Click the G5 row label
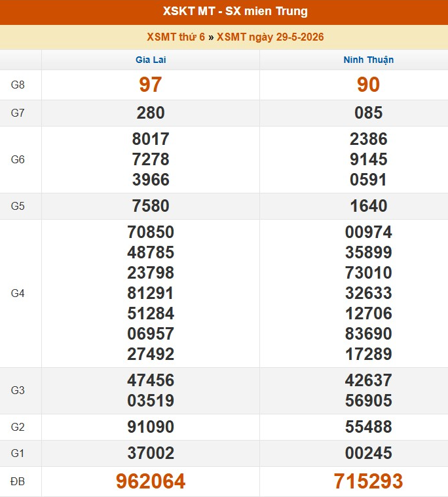This screenshot has width=448, height=497. pyautogui.click(x=18, y=206)
